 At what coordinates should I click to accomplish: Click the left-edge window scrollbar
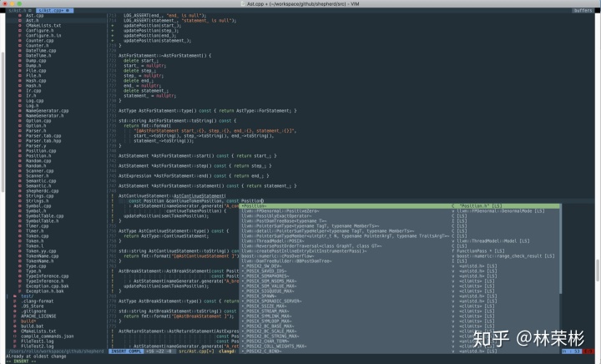(x=3, y=122)
